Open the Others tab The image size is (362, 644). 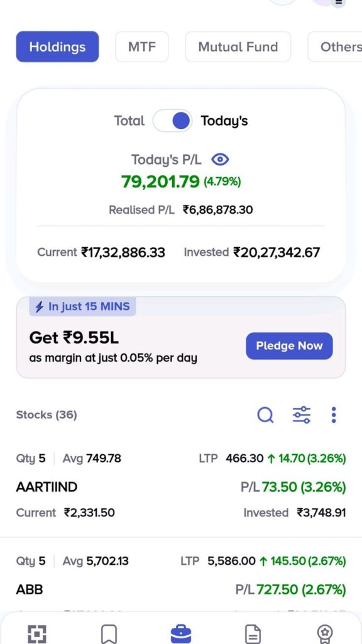335,47
